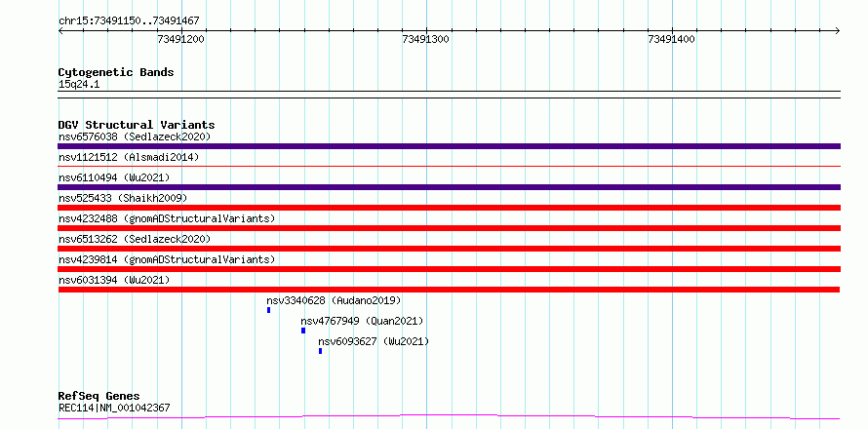The image size is (868, 429).
Task: Click ruler position 73491200
Action: coord(181,39)
